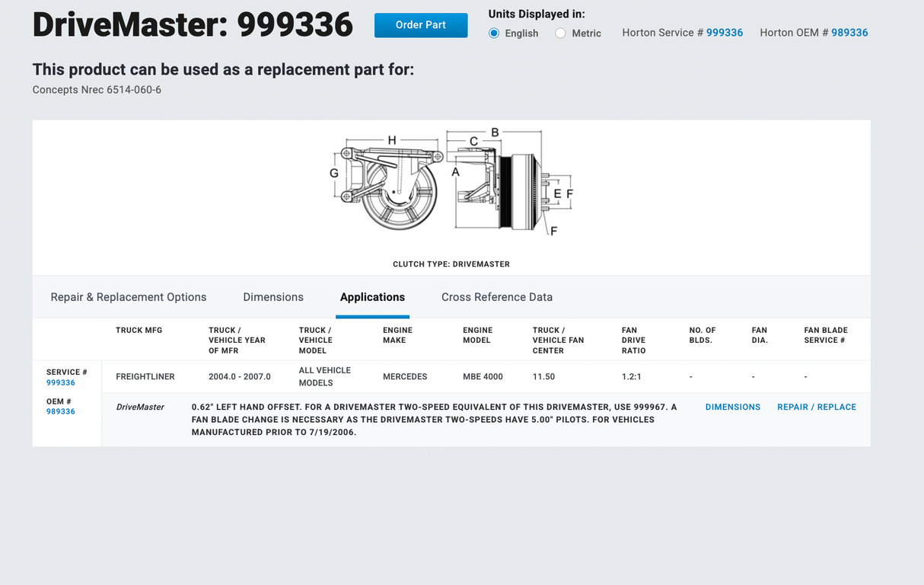Click the Order Part button
This screenshot has height=585, width=924.
click(420, 24)
